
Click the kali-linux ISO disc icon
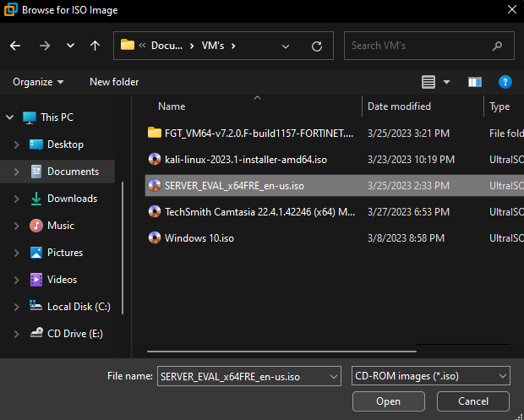pyautogui.click(x=155, y=159)
